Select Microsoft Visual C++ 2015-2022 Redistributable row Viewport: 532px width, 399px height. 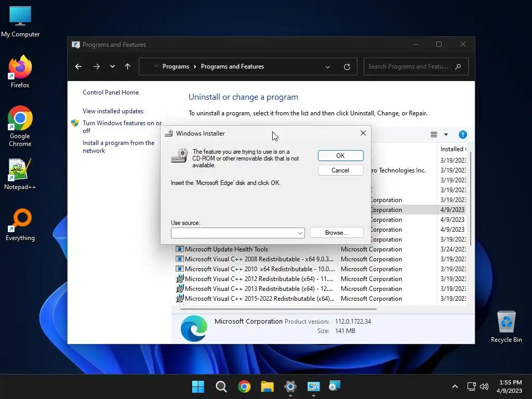tap(321, 299)
